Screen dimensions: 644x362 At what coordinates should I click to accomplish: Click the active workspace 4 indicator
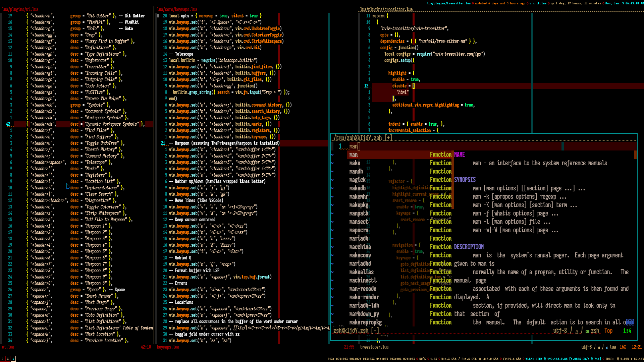13,359
